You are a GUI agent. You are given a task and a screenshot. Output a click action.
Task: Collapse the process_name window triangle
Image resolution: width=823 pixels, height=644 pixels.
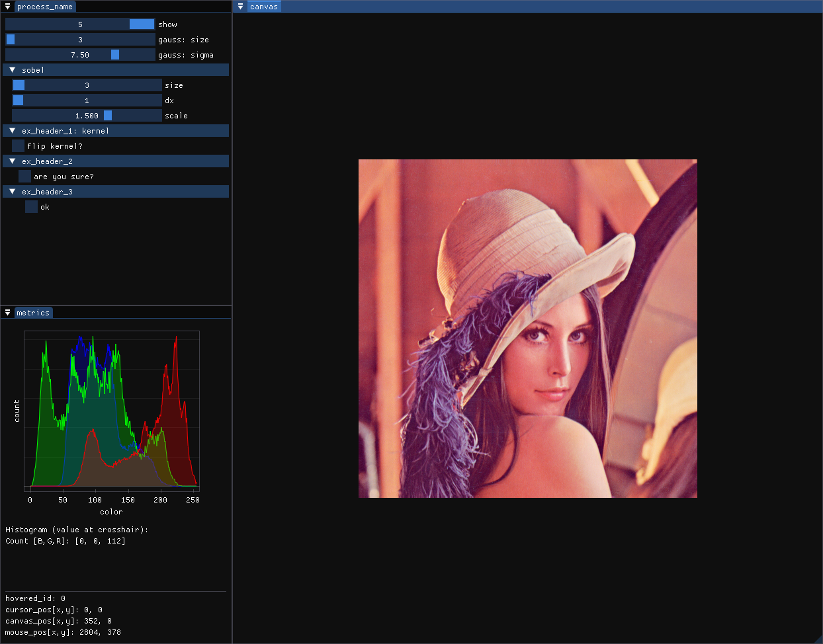(x=7, y=7)
